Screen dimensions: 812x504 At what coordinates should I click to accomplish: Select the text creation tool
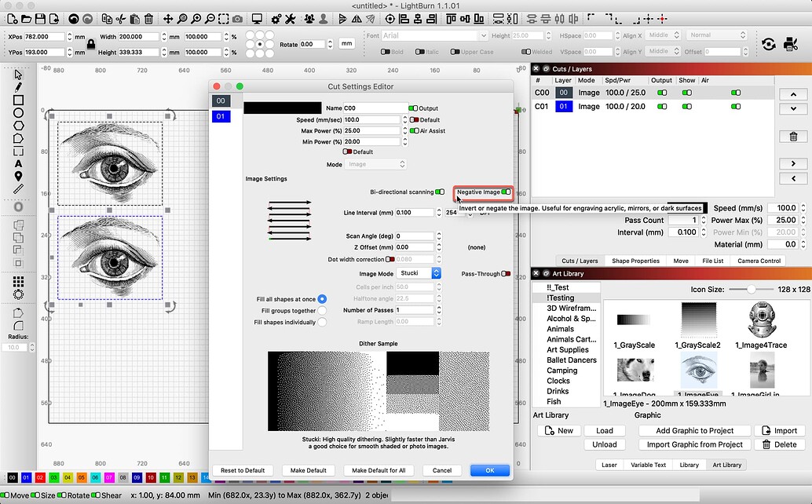click(18, 163)
